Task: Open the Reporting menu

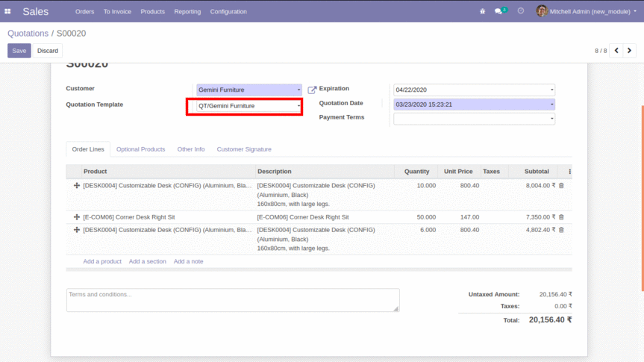Action: click(x=187, y=12)
